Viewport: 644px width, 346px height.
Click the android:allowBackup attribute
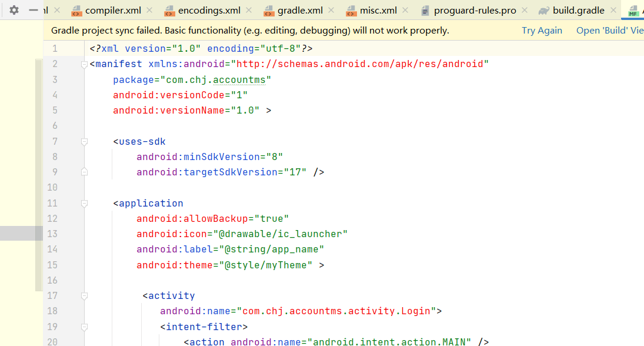[x=192, y=218]
